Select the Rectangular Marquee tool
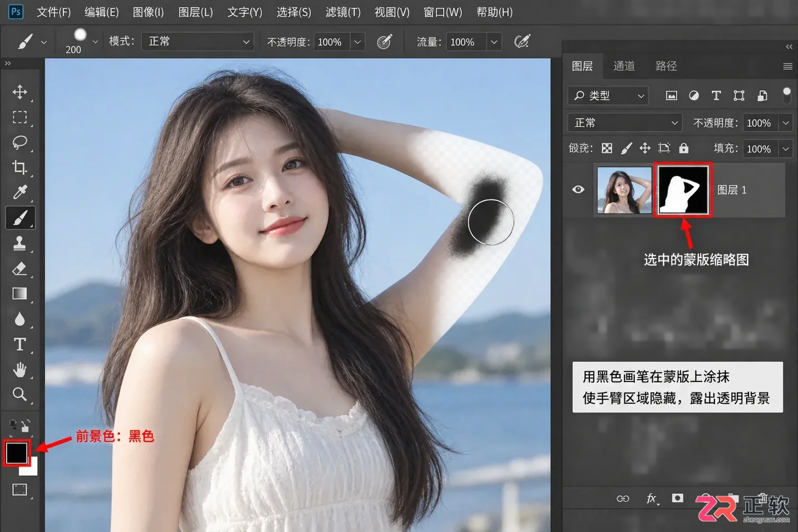The height and width of the screenshot is (532, 798). 20,117
